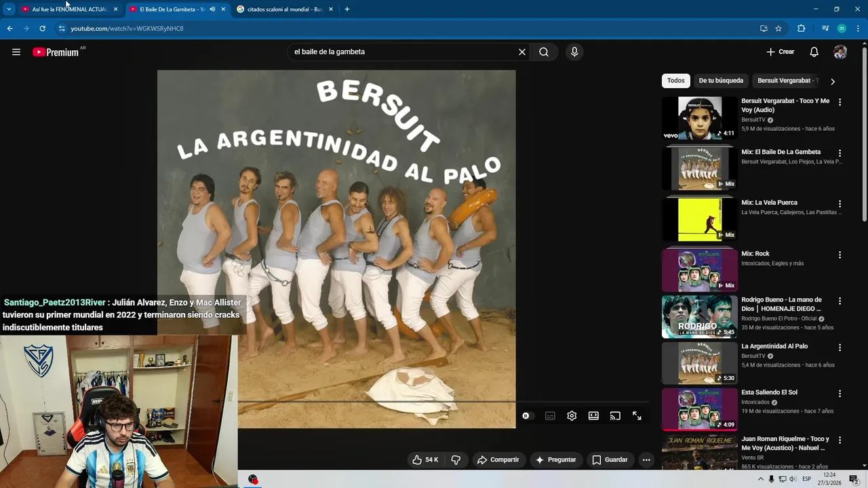The image size is (868, 488).
Task: Show more filter chips with the arrow
Action: [x=833, y=81]
